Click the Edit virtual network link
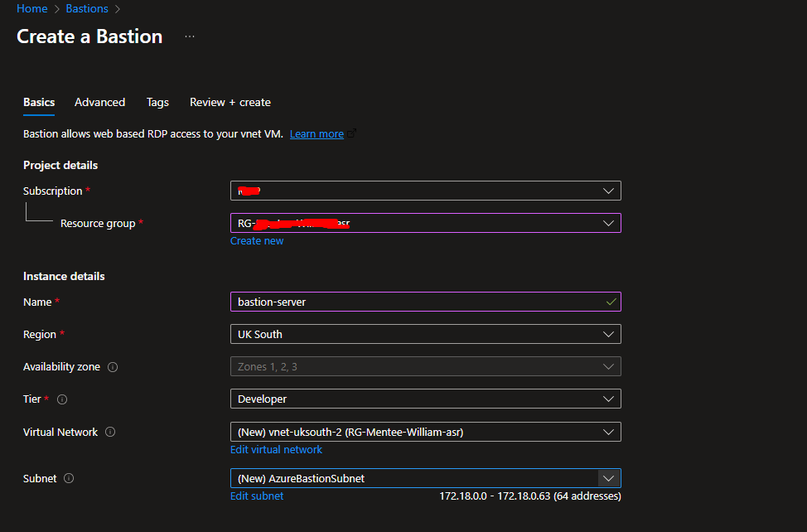This screenshot has width=807, height=532. pyautogui.click(x=276, y=449)
